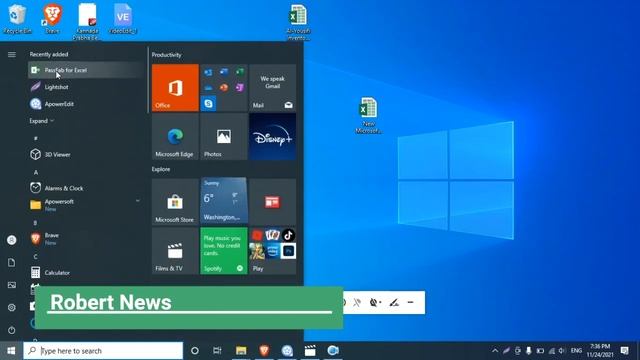
Task: Open Brave in the apps list
Action: coord(85,238)
